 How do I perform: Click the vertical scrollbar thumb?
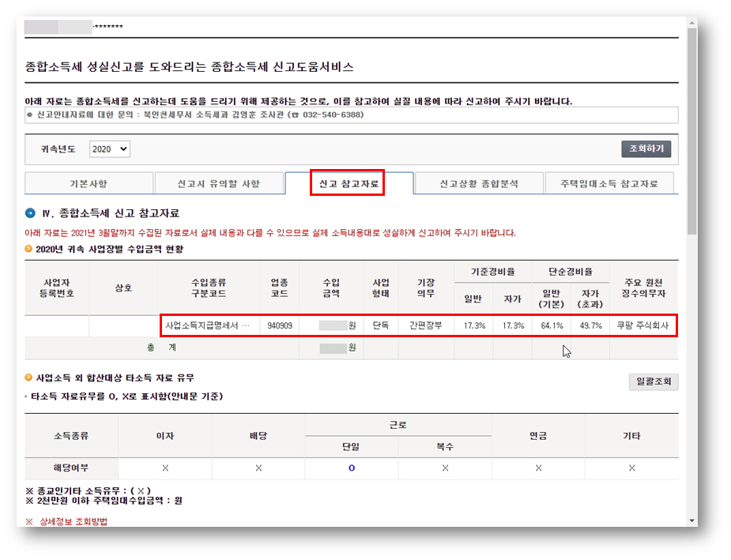point(691,130)
